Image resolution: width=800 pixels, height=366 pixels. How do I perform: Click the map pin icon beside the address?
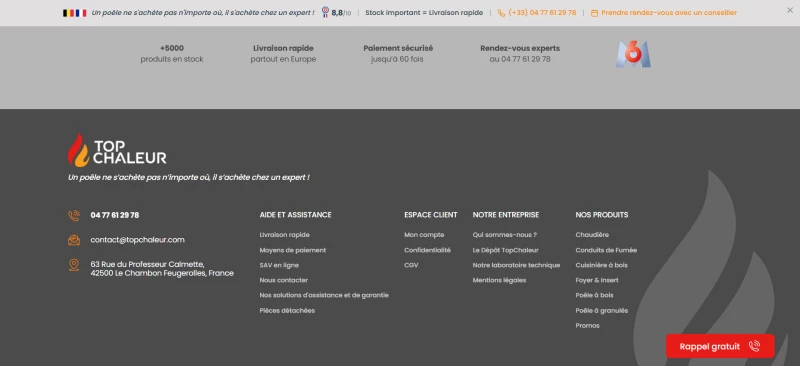74,264
